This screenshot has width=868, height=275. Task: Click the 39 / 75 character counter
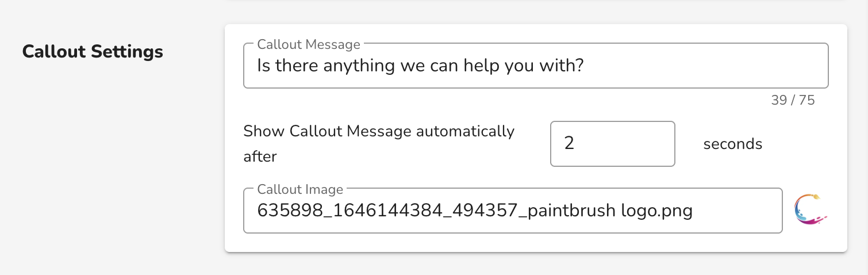click(793, 100)
